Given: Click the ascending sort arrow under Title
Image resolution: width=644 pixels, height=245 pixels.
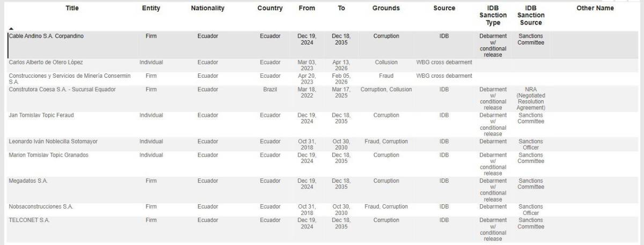Looking at the screenshot, I should click(11, 28).
